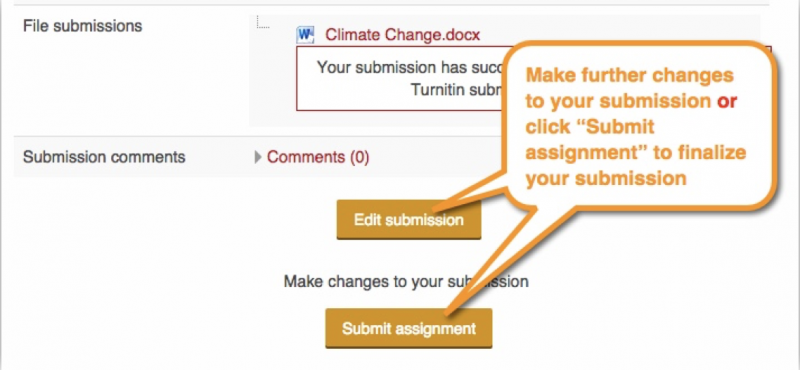This screenshot has width=800, height=370.
Task: Click the 'Turnitin subm' text line
Action: tap(457, 90)
